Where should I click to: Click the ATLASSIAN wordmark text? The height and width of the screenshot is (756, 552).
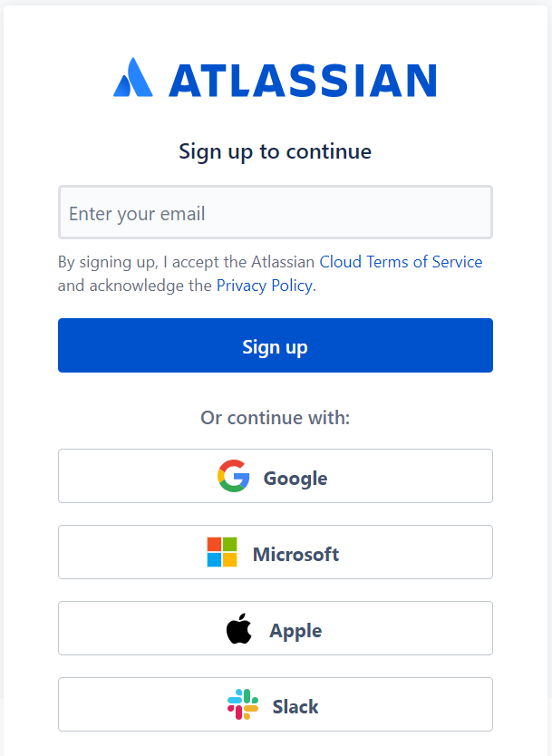pos(302,80)
